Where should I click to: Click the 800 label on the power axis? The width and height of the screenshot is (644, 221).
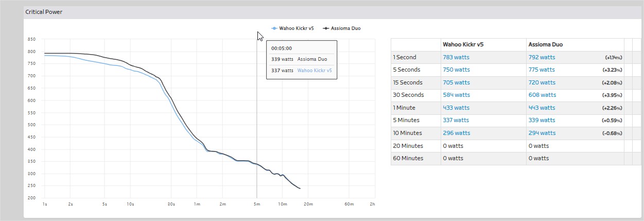[x=31, y=52]
